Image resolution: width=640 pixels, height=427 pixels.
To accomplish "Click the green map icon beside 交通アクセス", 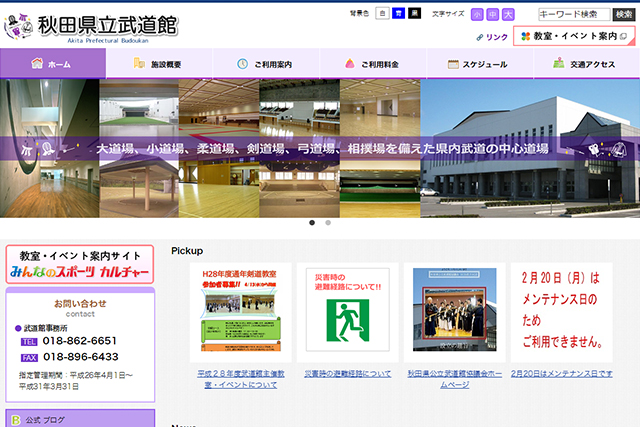I will click(x=559, y=63).
